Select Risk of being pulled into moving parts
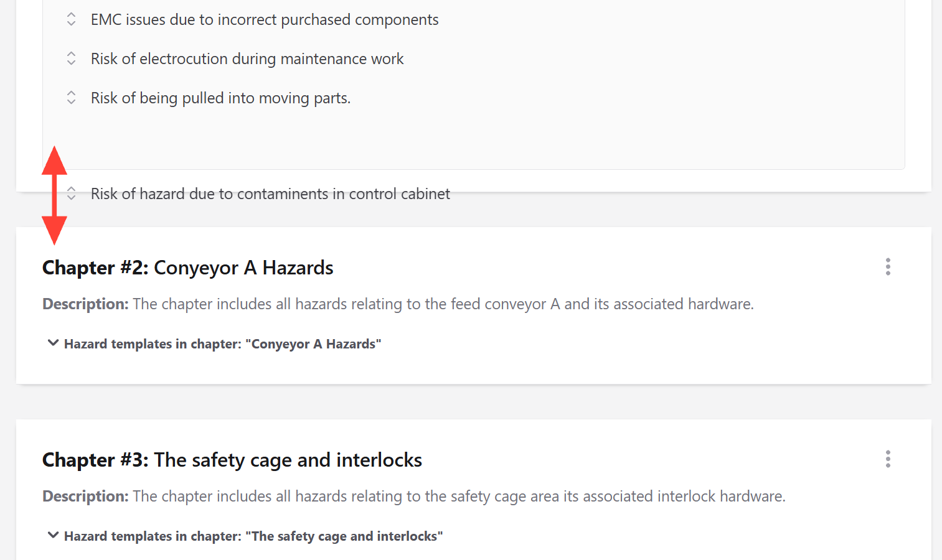The height and width of the screenshot is (560, 942). pos(220,98)
